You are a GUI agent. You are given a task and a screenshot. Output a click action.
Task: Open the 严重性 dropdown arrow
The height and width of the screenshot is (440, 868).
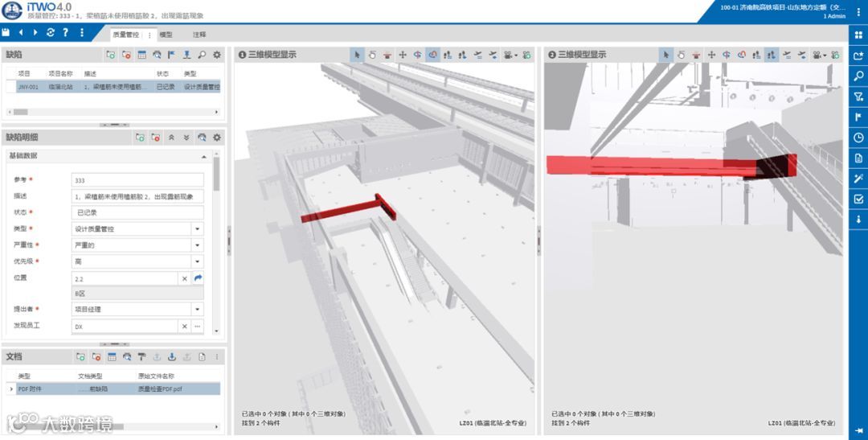click(198, 245)
